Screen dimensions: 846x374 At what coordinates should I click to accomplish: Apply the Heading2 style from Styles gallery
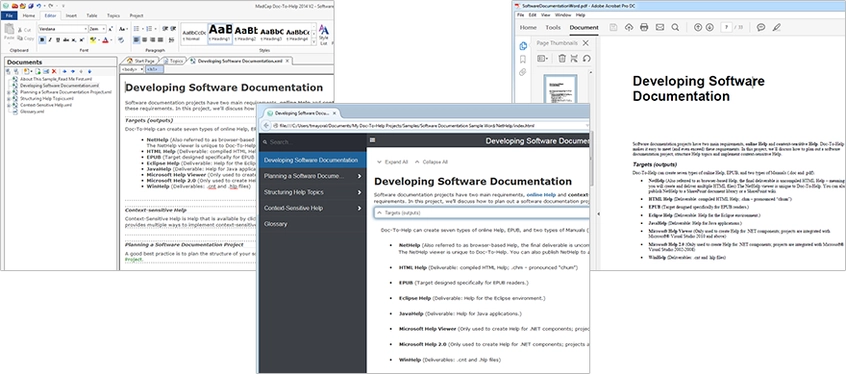(246, 33)
